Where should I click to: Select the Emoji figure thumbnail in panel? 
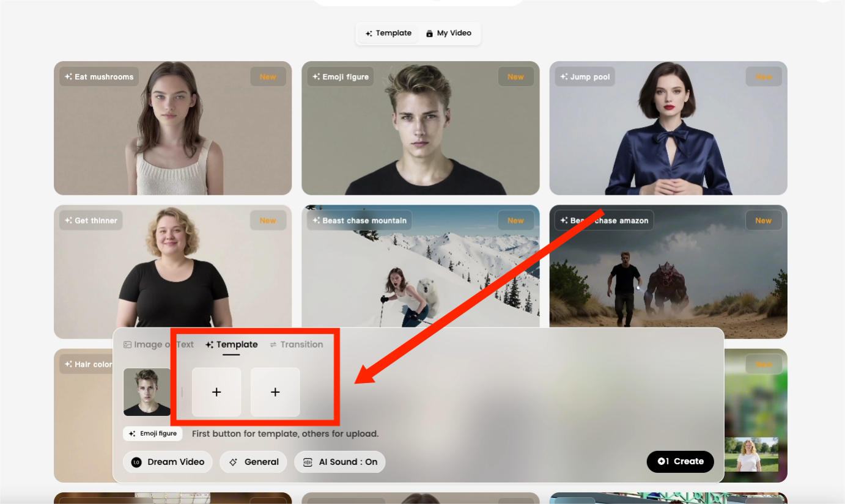[x=147, y=392]
